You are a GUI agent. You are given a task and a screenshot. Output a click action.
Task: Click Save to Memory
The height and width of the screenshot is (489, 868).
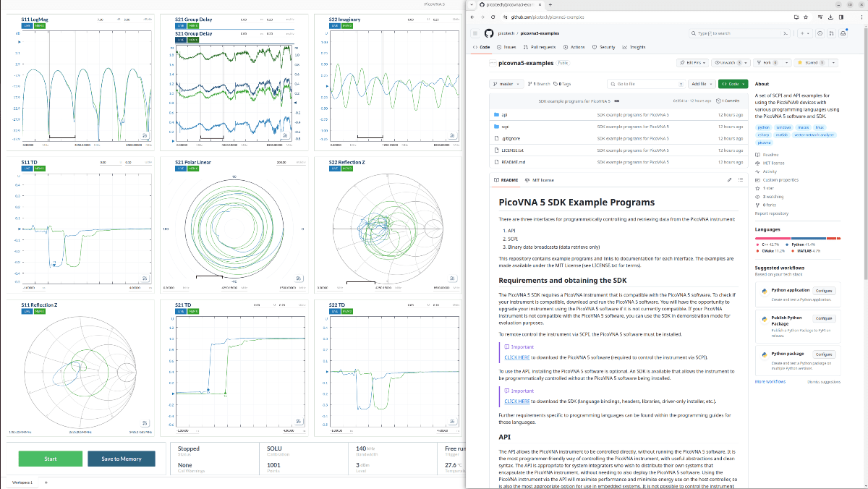(x=121, y=459)
